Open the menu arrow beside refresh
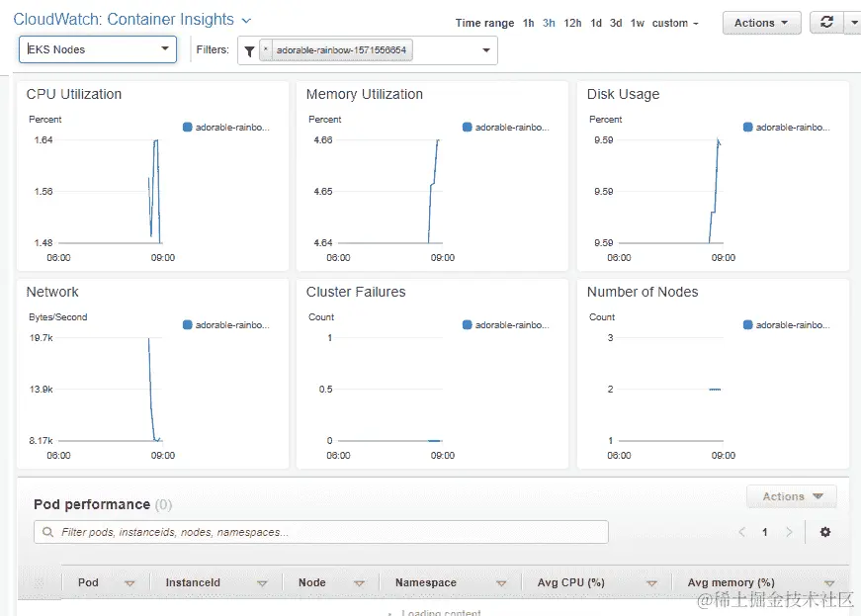 (x=853, y=23)
